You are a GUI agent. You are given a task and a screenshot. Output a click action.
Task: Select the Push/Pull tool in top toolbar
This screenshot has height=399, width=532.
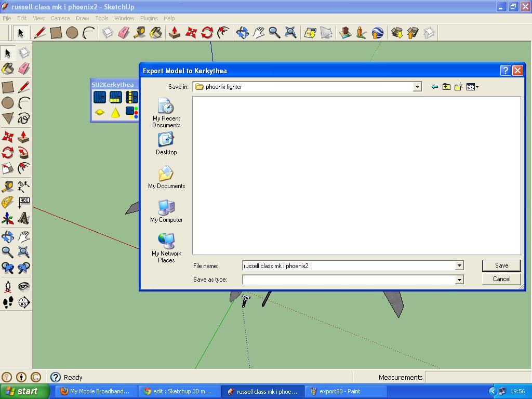click(175, 33)
